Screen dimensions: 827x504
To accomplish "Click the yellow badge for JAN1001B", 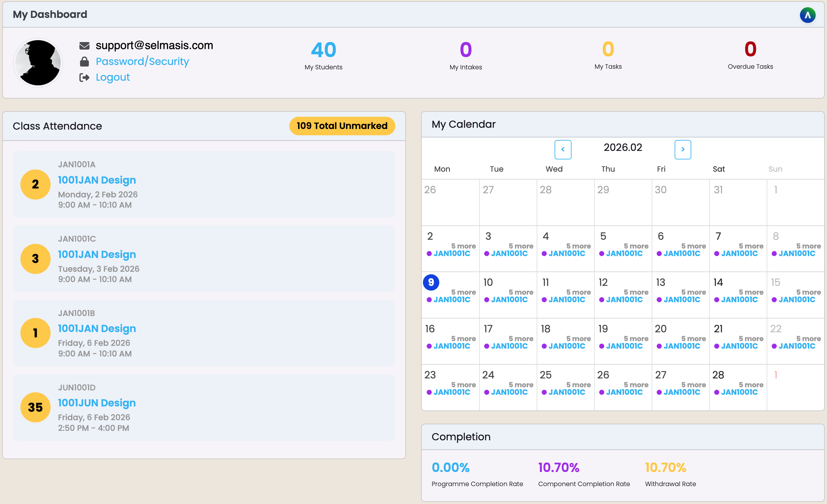I will click(x=35, y=333).
